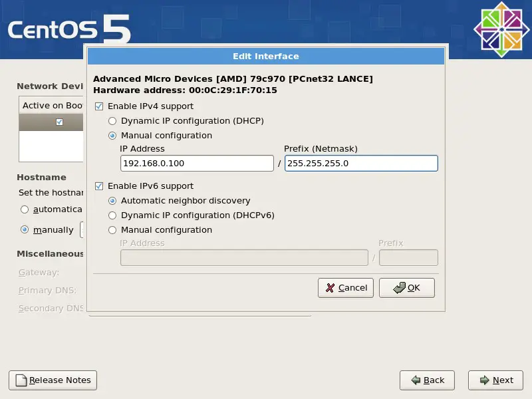Toggle the Enable IPv6 support checkbox
The image size is (532, 399).
click(x=99, y=186)
